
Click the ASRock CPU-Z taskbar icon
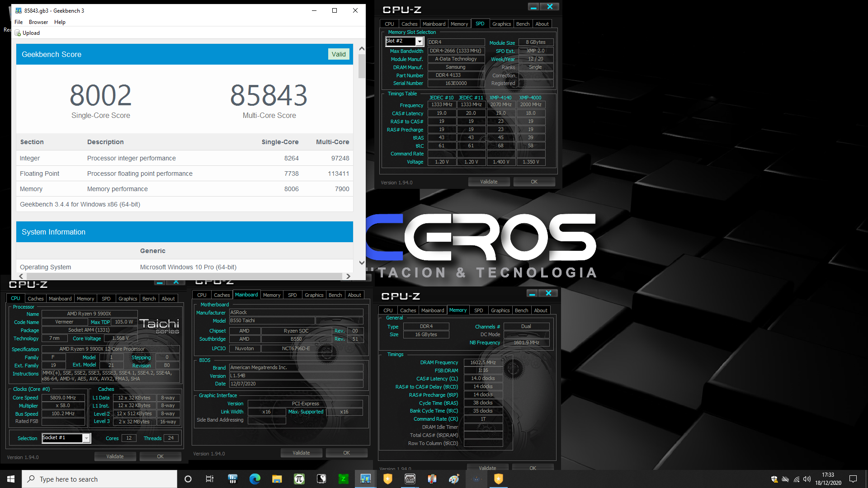[410, 479]
